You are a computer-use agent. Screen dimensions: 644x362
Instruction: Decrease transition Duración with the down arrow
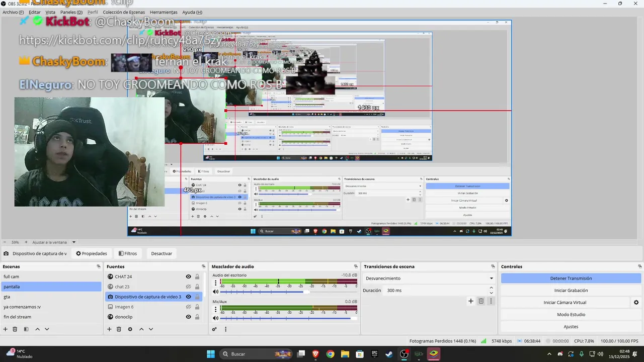coord(492,293)
